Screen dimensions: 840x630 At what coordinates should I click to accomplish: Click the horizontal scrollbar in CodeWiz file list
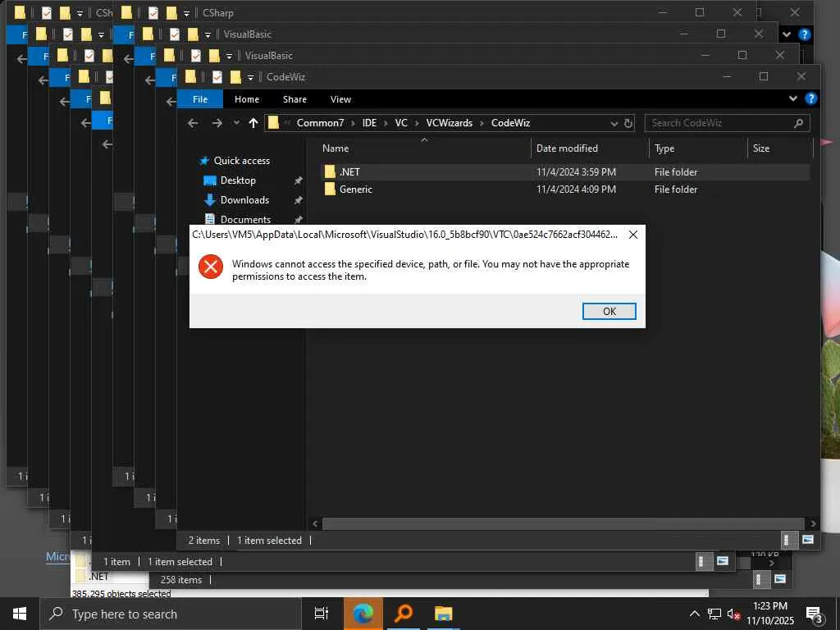[564, 523]
